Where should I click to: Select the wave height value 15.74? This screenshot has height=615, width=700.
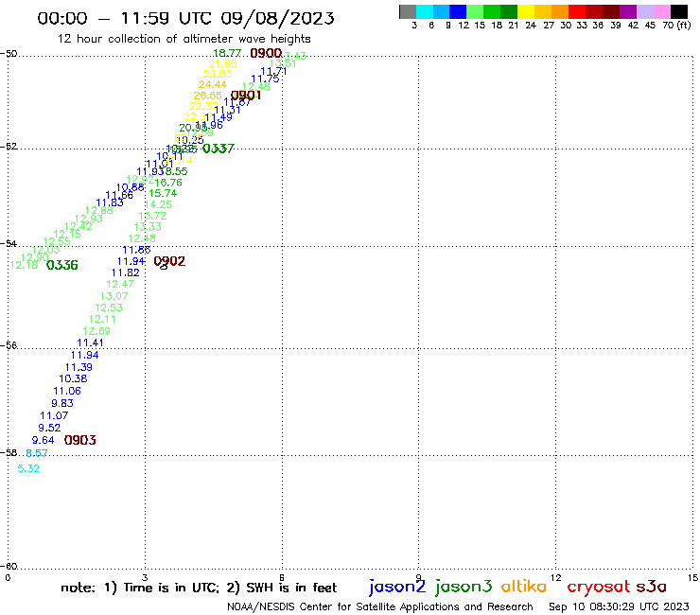tap(163, 193)
